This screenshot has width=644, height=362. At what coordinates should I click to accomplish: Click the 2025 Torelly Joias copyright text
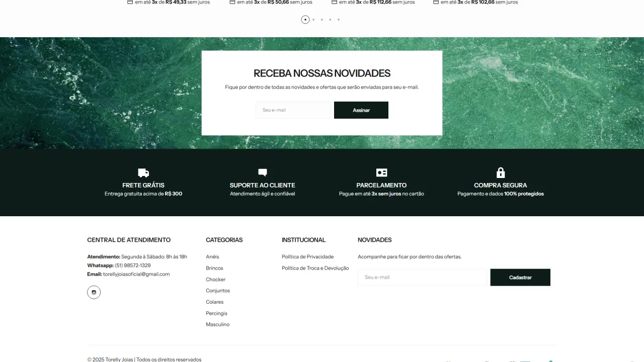pos(144,359)
